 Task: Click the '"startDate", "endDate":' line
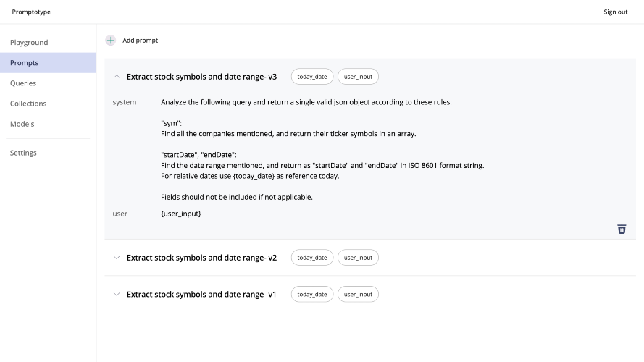[198, 155]
